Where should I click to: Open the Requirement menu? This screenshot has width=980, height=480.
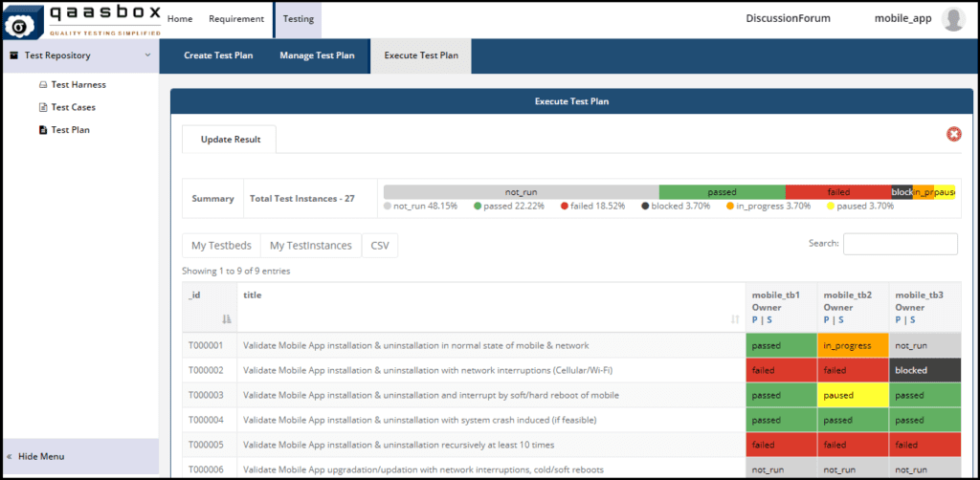pyautogui.click(x=236, y=18)
